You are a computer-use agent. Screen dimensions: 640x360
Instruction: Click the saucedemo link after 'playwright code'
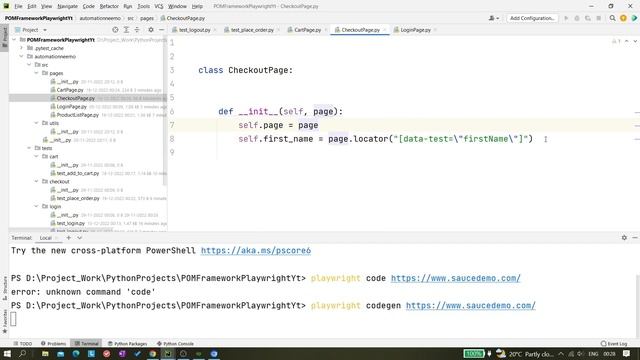[456, 278]
